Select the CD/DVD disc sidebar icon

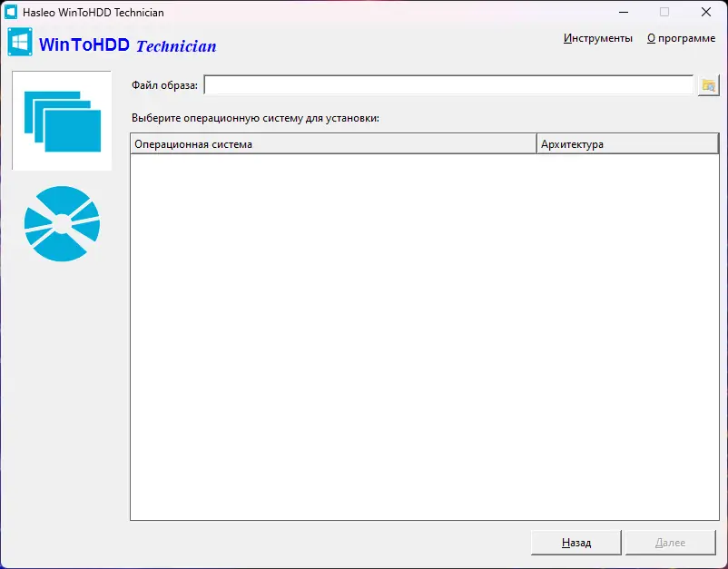point(62,224)
